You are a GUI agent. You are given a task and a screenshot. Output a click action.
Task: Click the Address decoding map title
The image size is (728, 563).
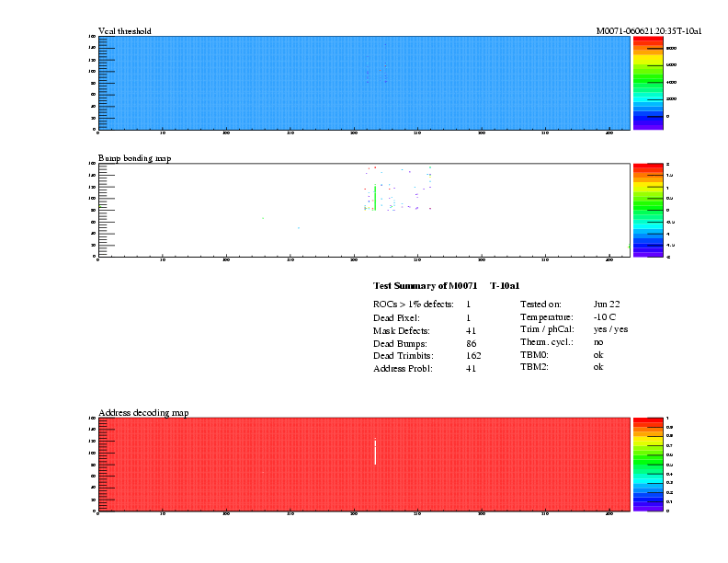coord(143,413)
